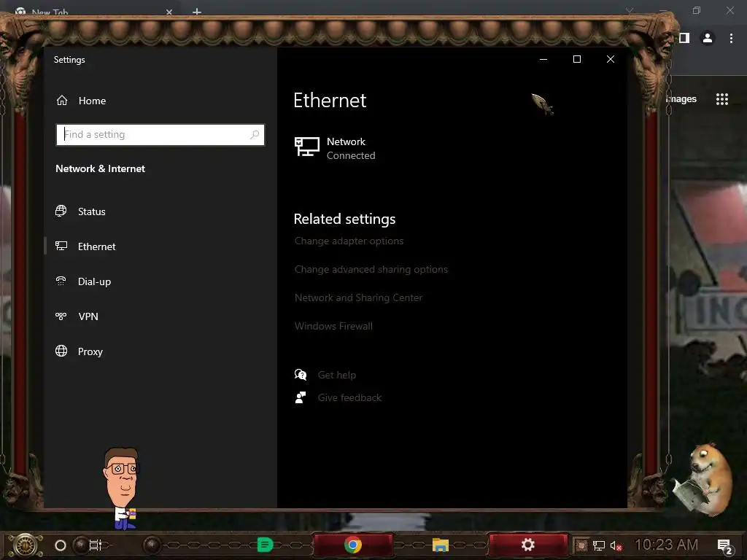
Task: Open the connected Network entry
Action: (336, 148)
